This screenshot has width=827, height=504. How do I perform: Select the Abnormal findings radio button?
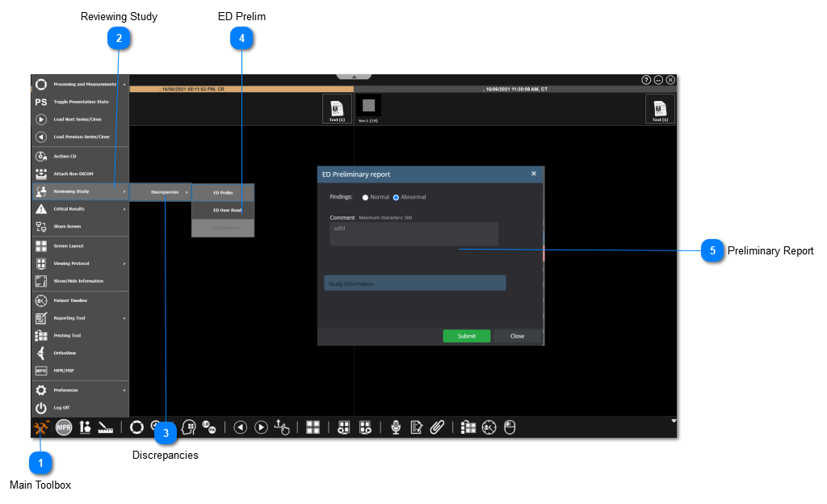(396, 197)
